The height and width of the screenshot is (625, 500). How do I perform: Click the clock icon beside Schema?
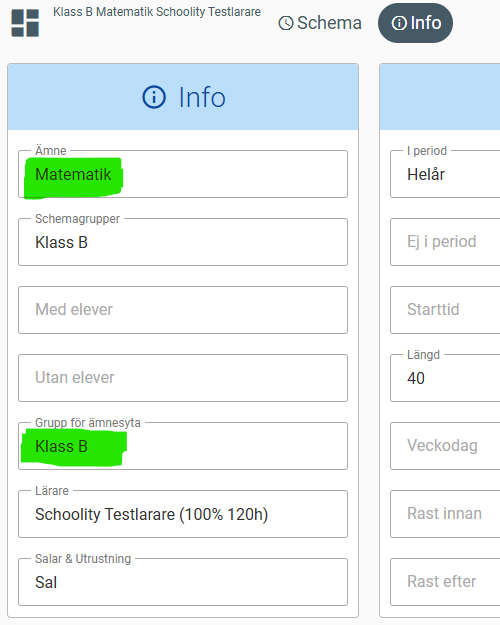point(286,23)
